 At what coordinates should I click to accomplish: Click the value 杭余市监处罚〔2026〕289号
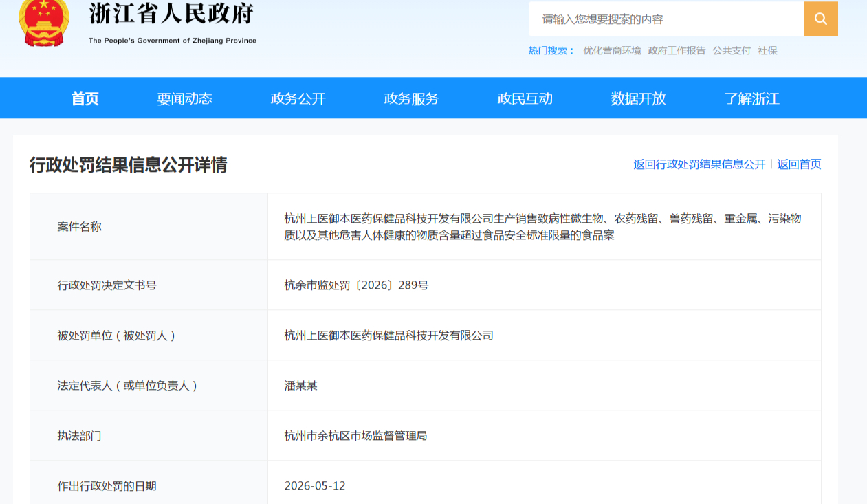click(356, 285)
